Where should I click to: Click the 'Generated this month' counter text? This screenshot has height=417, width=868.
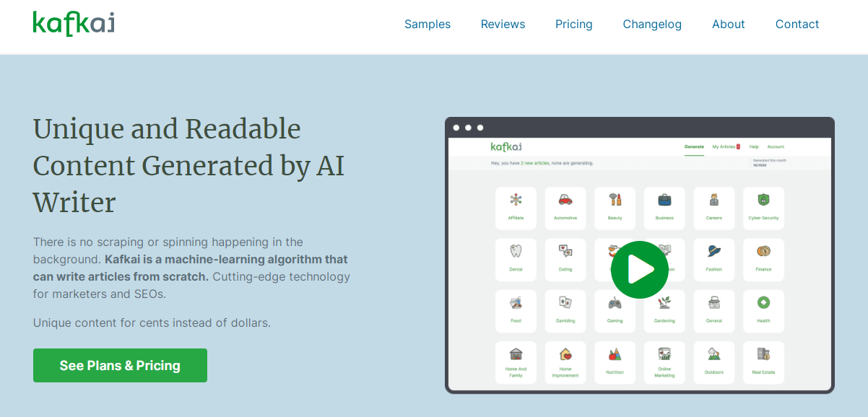[x=769, y=160]
